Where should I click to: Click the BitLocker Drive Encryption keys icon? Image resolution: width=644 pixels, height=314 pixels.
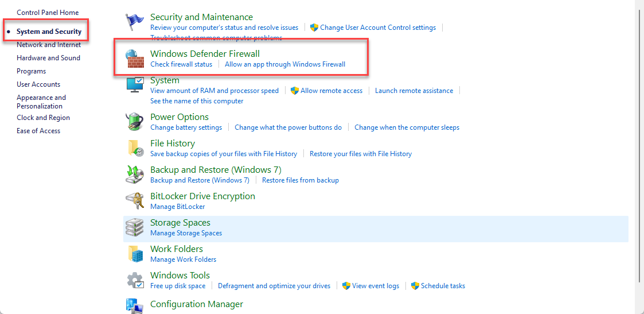135,201
